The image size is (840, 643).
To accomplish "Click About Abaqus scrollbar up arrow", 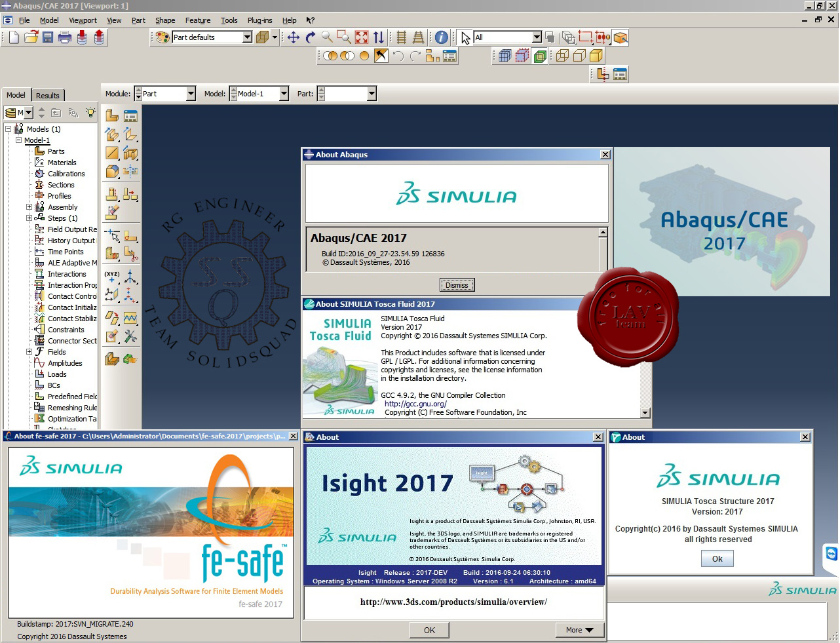I will pyautogui.click(x=603, y=233).
